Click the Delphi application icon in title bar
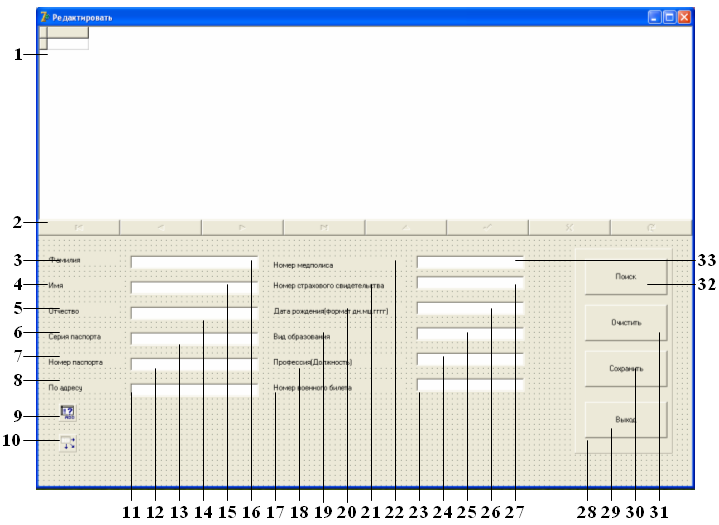Viewport: 719px width, 525px height. click(x=44, y=17)
